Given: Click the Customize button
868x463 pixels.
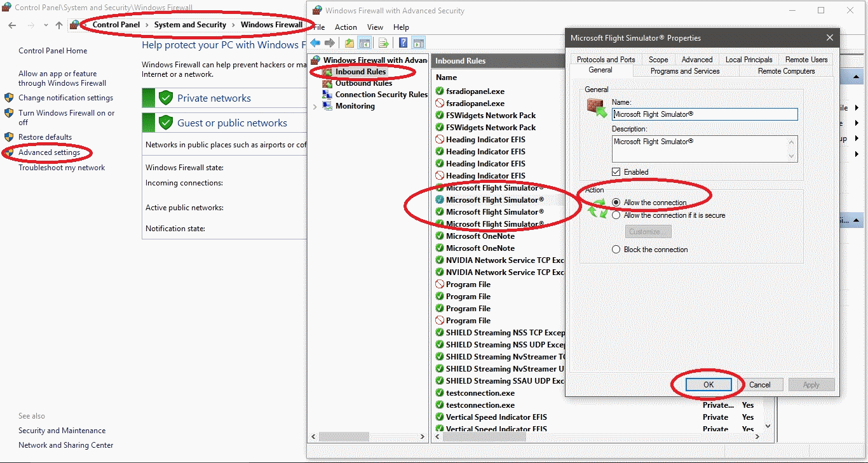Looking at the screenshot, I should [x=648, y=232].
